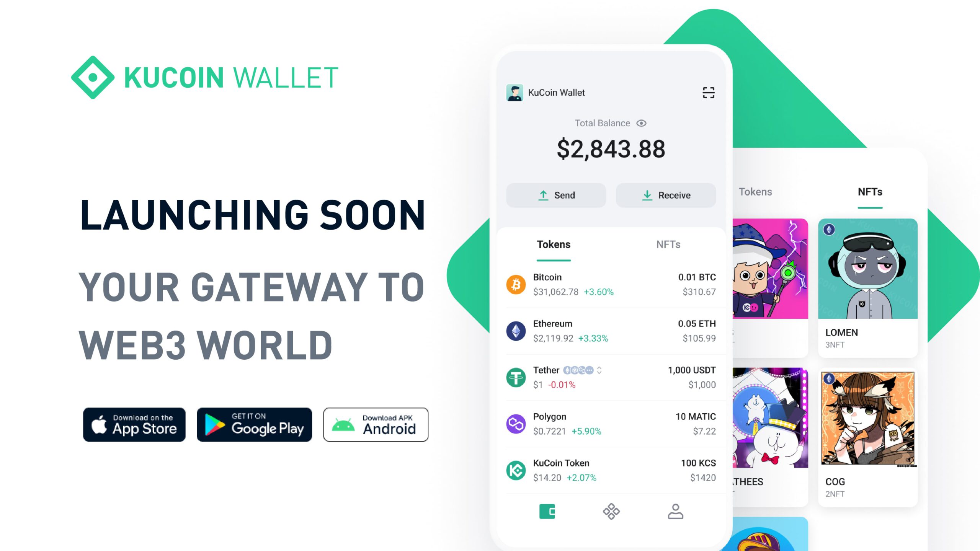980x551 pixels.
Task: Download APK for Android button
Action: (376, 424)
